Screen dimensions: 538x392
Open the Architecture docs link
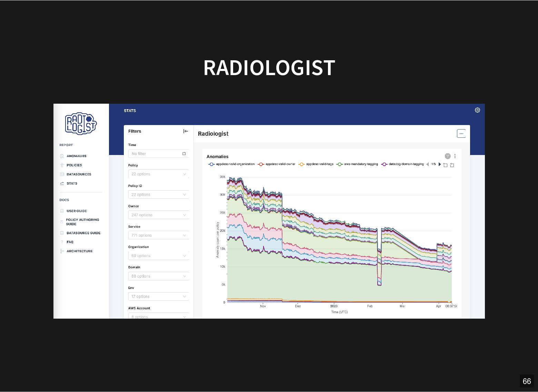coord(80,251)
